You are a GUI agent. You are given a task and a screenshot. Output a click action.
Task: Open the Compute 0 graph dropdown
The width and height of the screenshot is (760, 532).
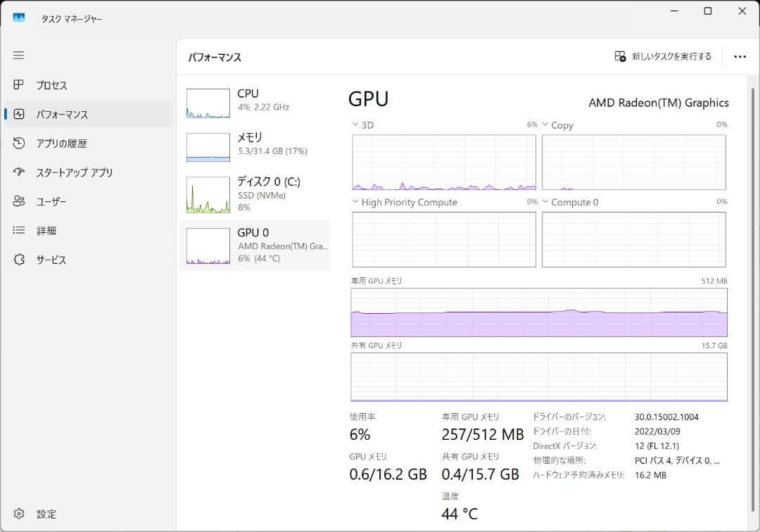click(545, 202)
